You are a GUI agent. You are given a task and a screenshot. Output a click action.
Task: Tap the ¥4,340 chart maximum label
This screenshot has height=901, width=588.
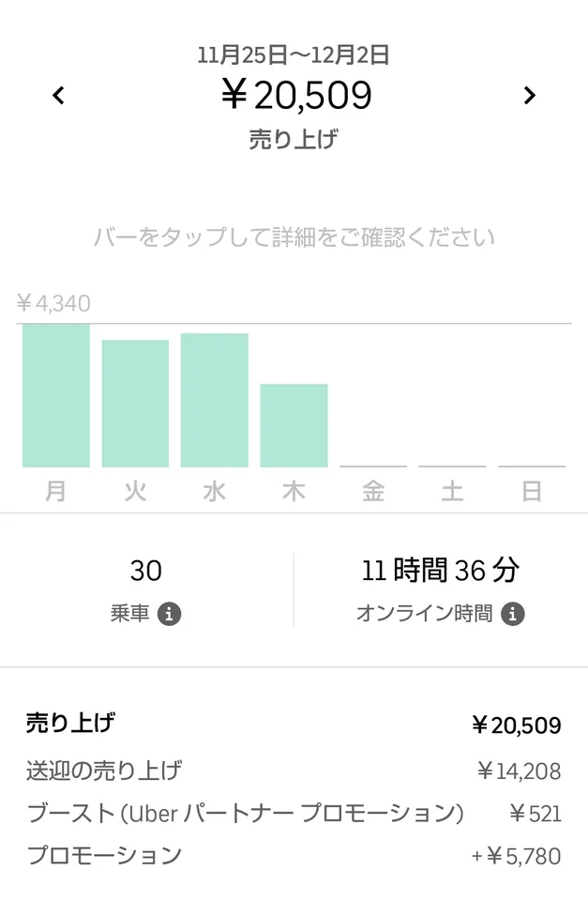point(53,303)
